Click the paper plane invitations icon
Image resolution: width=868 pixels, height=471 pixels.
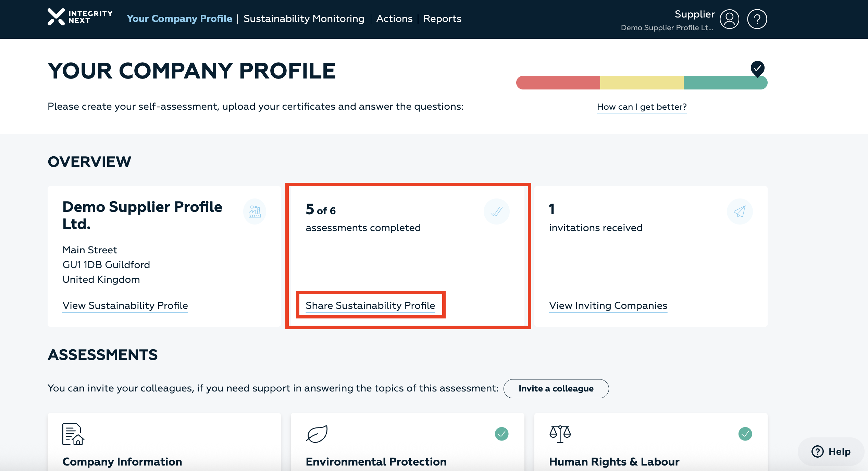[x=740, y=212]
